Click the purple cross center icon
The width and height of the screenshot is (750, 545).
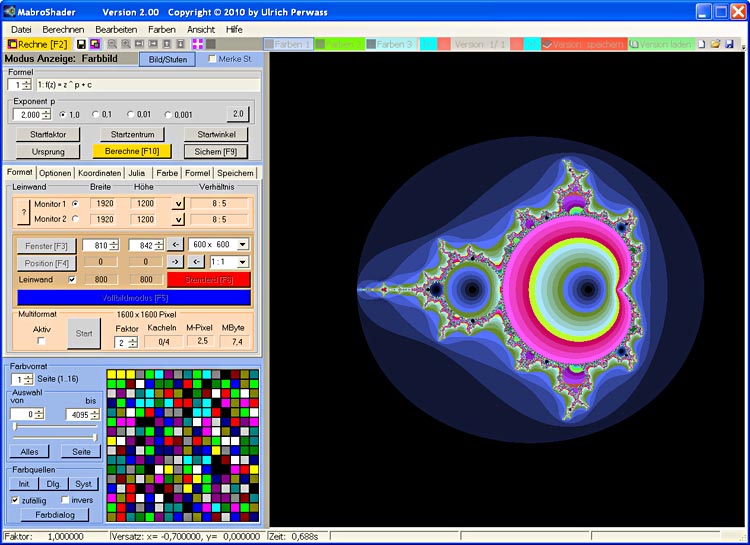[x=197, y=45]
